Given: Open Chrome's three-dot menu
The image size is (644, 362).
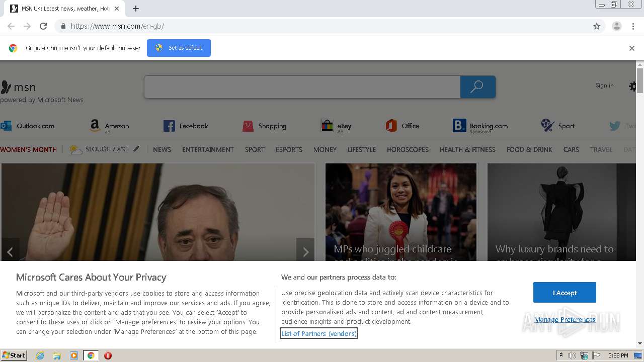Looking at the screenshot, I should click(x=633, y=26).
